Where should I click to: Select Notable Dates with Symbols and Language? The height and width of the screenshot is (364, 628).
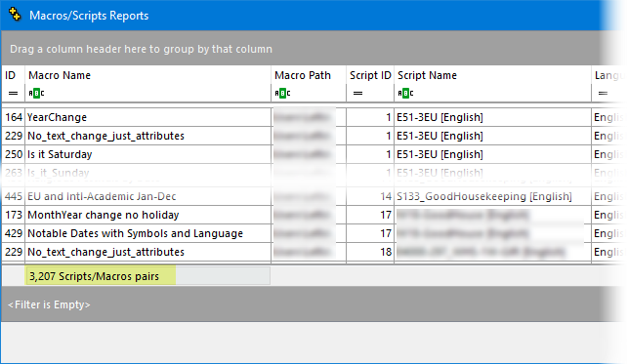(147, 233)
